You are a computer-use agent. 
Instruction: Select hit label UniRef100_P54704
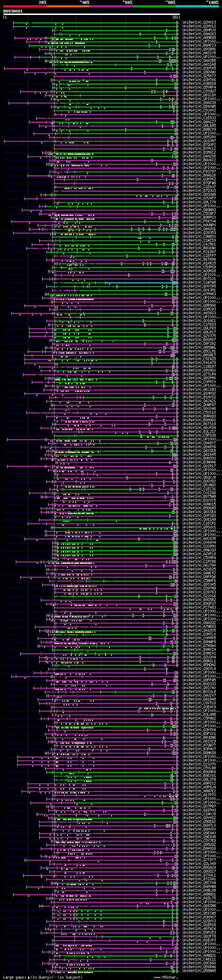click(199, 221)
